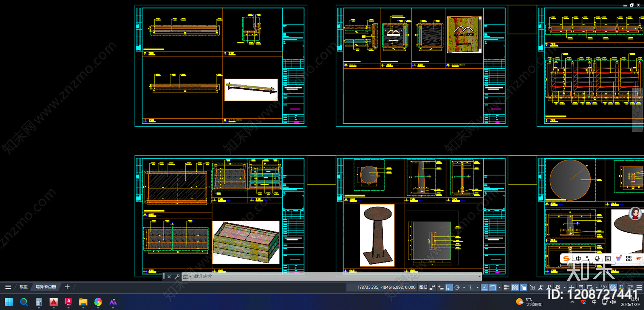Toggle lineweight display in the status bar
The width and height of the screenshot is (644, 310).
point(507,287)
